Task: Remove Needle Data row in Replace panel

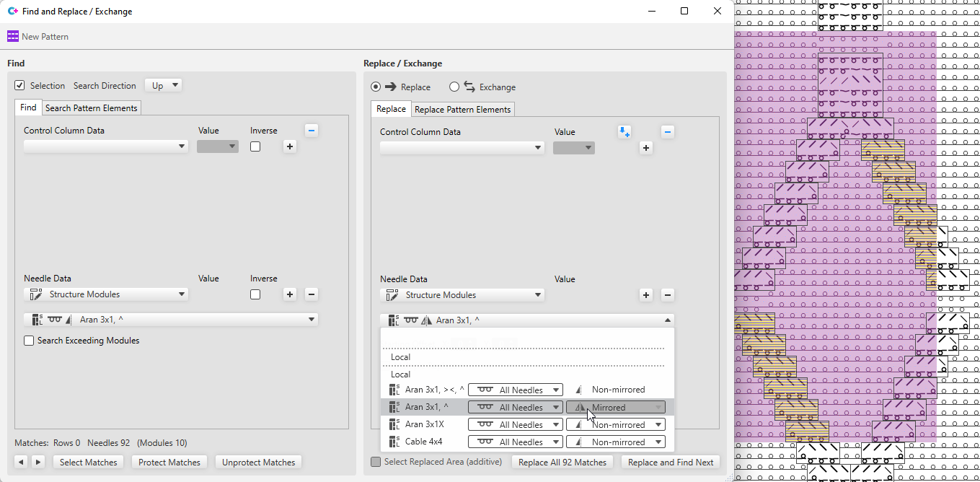Action: 667,295
